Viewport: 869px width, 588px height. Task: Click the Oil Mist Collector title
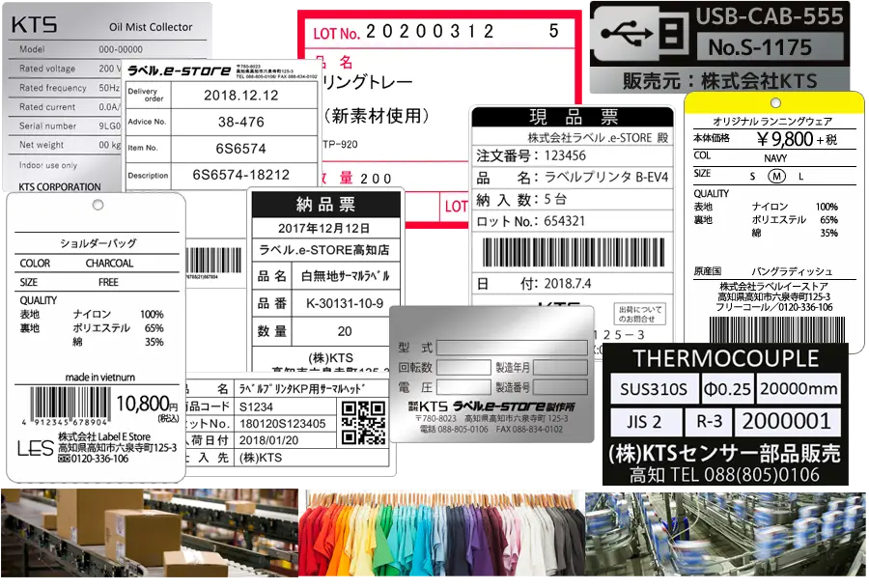pos(151,27)
